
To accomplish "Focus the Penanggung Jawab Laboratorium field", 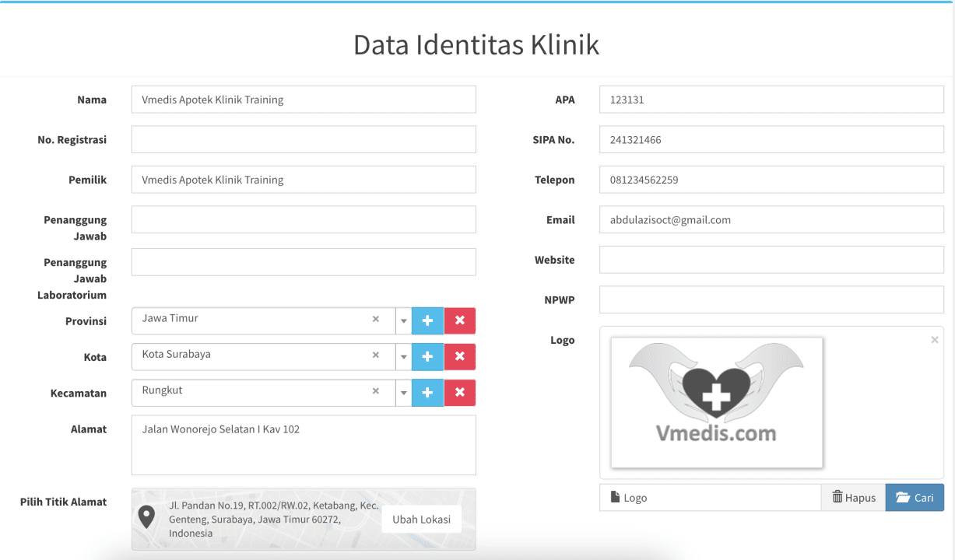I will point(304,262).
